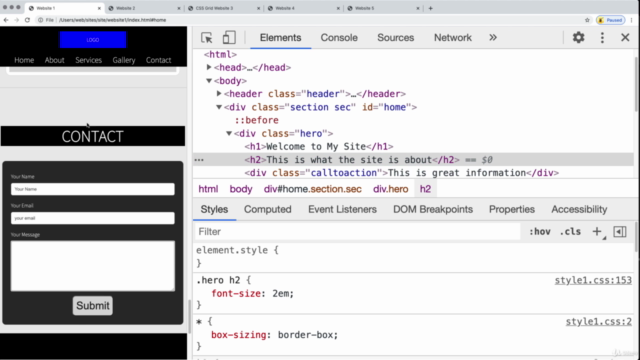The width and height of the screenshot is (640, 360).
Task: Open the Event Listeners tab
Action: tap(342, 209)
